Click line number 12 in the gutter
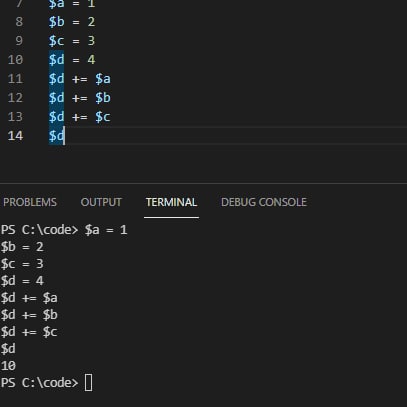Viewport: 407px width, 407px height. (15, 98)
